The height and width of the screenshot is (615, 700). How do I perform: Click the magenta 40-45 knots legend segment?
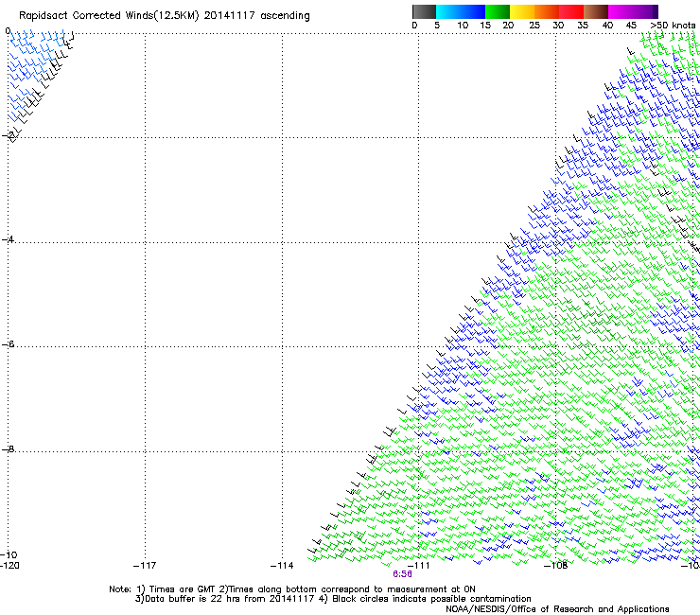621,11
